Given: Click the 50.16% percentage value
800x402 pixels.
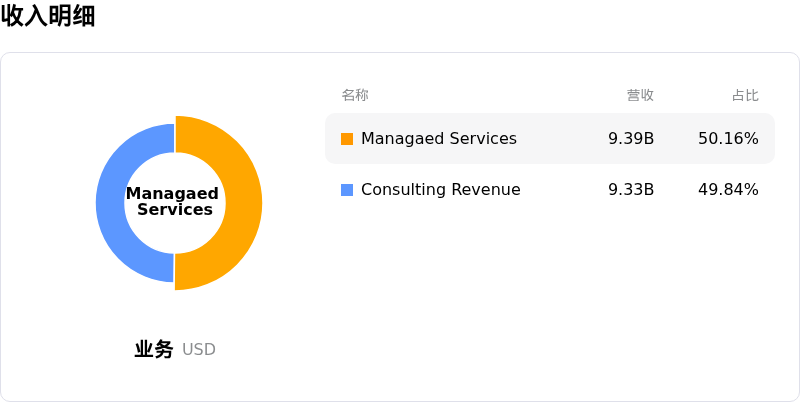Looking at the screenshot, I should pos(729,139).
